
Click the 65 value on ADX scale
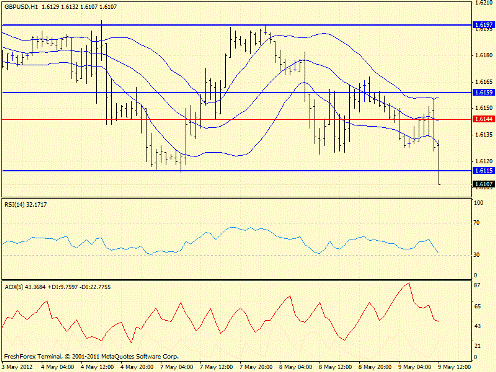pos(477,306)
